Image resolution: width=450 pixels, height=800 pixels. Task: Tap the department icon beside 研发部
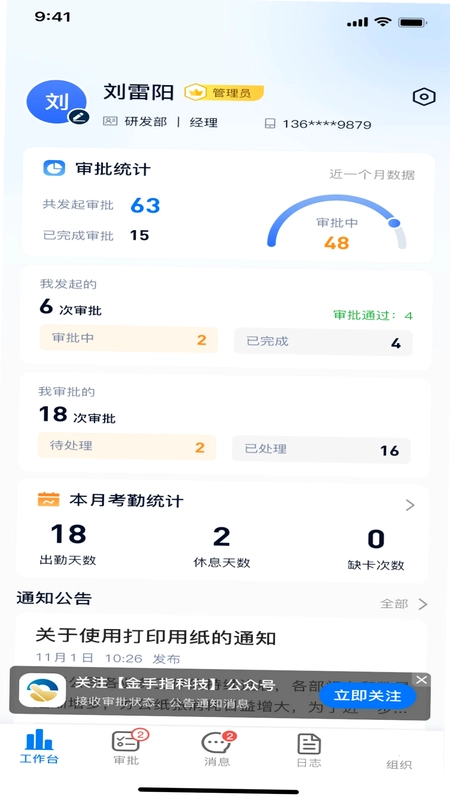[110, 122]
